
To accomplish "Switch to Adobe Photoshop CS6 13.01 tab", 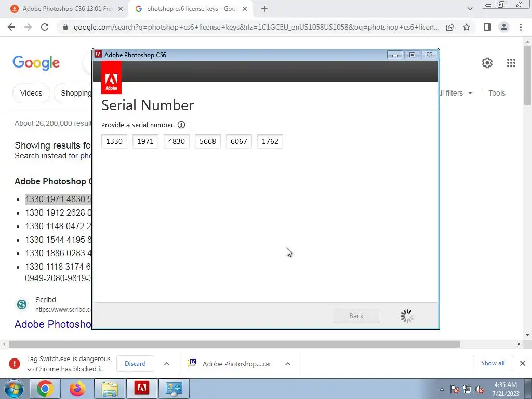I will click(67, 9).
